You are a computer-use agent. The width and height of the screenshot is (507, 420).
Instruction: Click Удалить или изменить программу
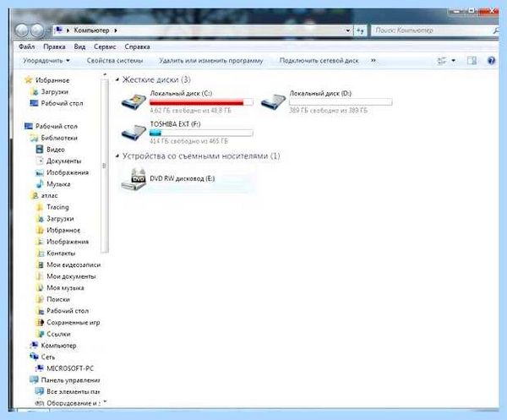[210, 61]
